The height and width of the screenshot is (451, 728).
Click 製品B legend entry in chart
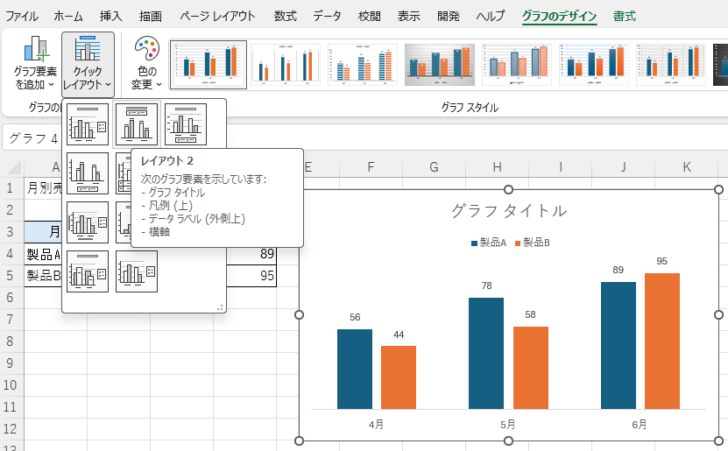(x=532, y=242)
